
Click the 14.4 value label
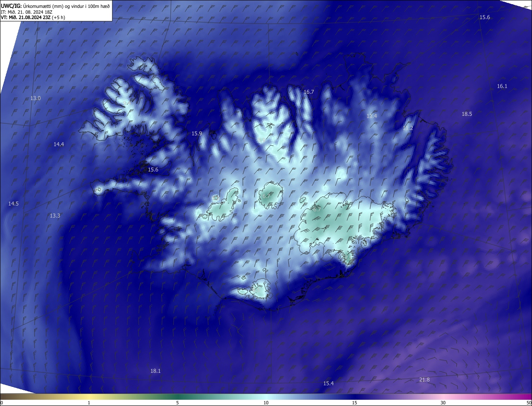(x=59, y=144)
